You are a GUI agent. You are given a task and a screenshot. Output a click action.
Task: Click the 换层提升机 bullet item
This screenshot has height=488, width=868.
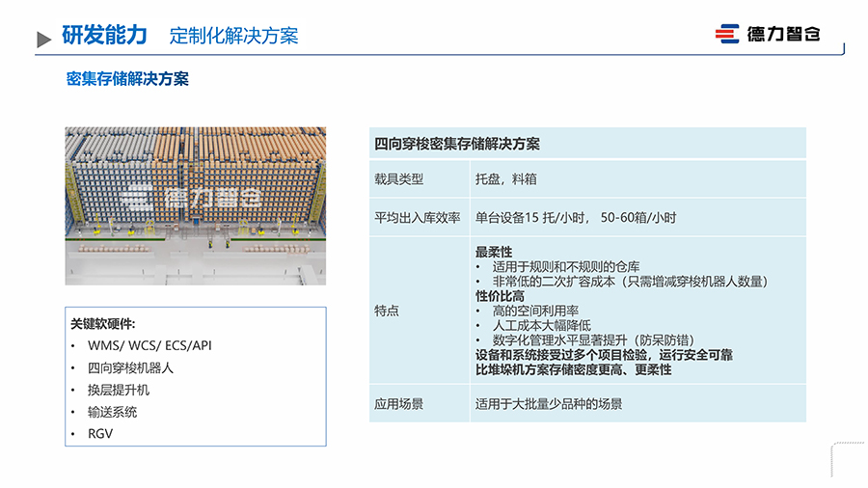click(x=119, y=390)
